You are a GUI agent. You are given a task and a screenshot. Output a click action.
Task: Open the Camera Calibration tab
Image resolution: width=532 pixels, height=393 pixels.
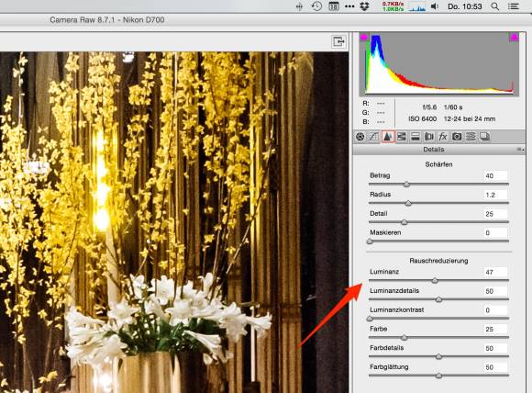(457, 137)
